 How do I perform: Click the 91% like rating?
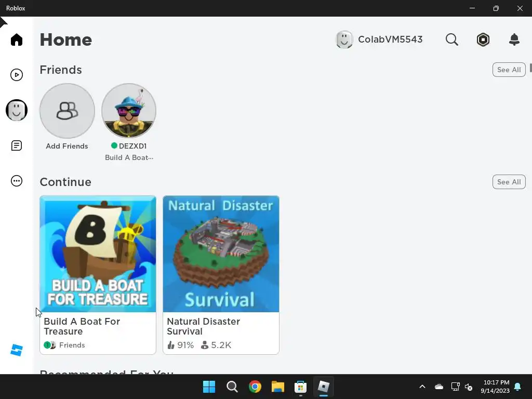[180, 345]
